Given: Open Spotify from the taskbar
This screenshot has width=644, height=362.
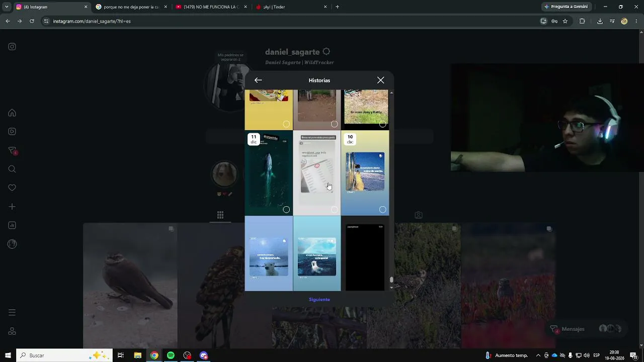Looking at the screenshot, I should click(x=171, y=355).
